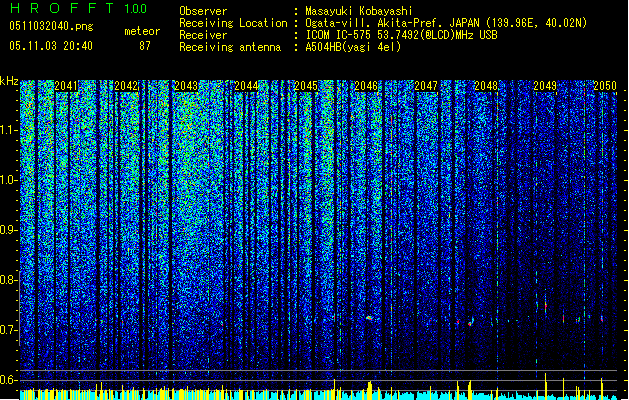Click the 0.6 kHz frequency axis label
This screenshot has height=400, width=629.
tap(9, 380)
